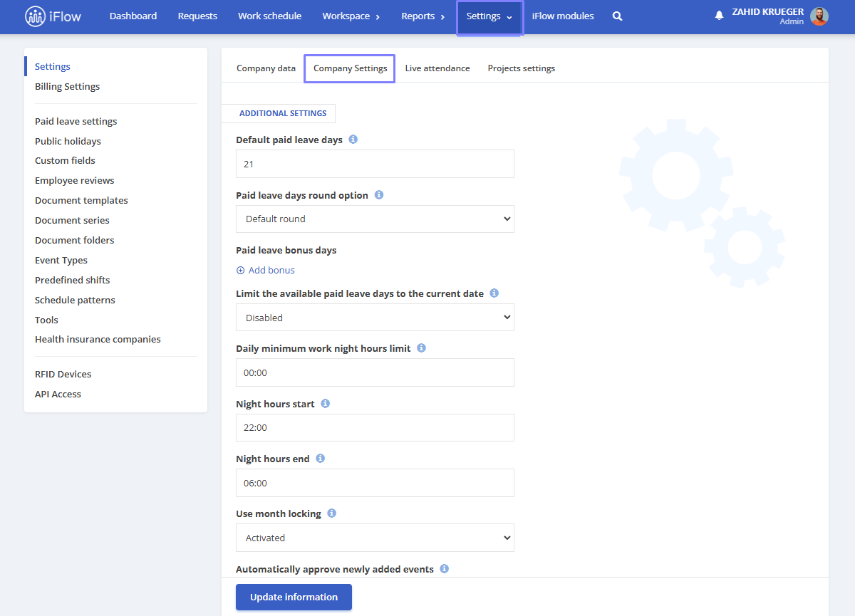The image size is (855, 616).
Task: Open Employee reviews settings
Action: click(74, 180)
